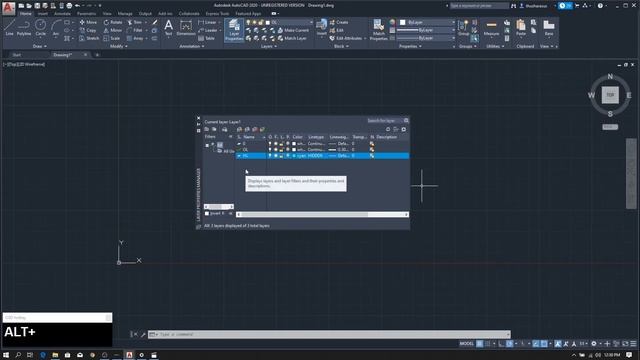Select the Polyline tool
The height and width of the screenshot is (360, 640).
pos(24,28)
